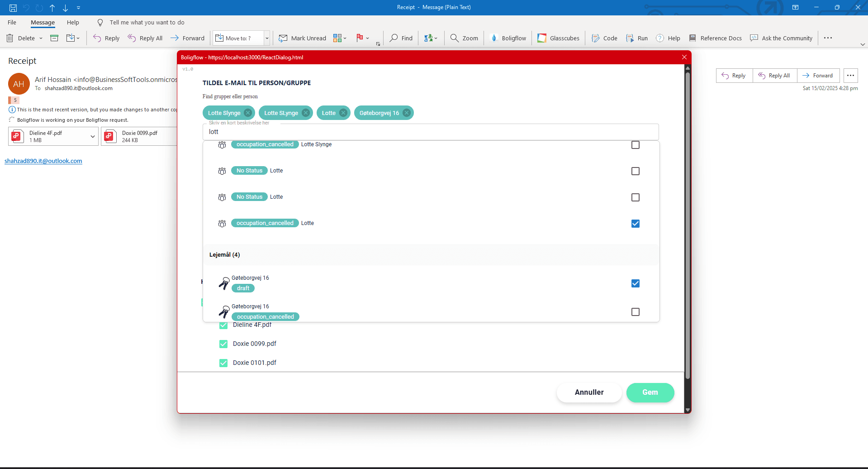Click the Follow Up flag icon
The image size is (868, 469).
[360, 38]
